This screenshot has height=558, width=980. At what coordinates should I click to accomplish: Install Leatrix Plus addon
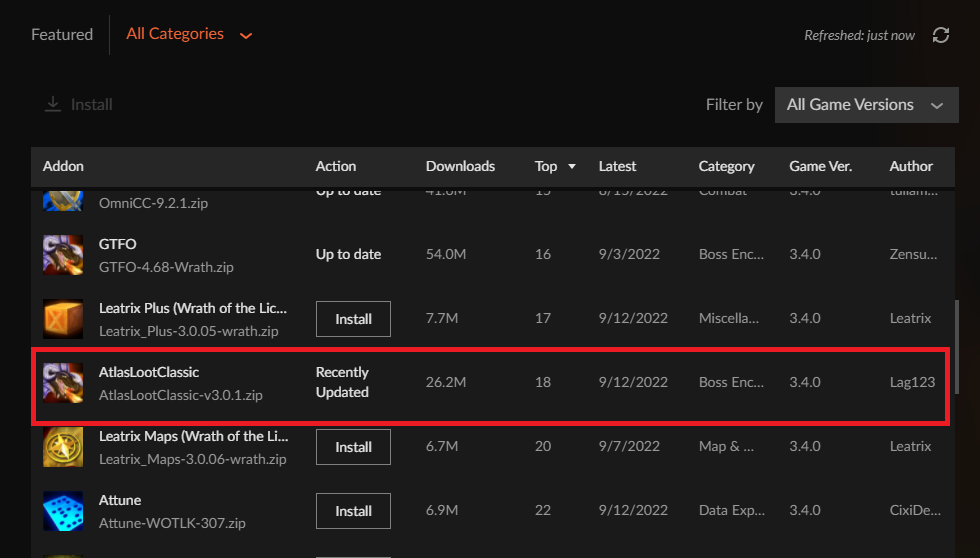pos(353,319)
